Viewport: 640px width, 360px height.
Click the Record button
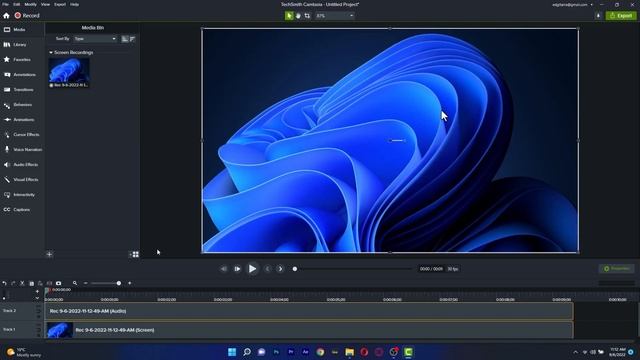(x=27, y=16)
